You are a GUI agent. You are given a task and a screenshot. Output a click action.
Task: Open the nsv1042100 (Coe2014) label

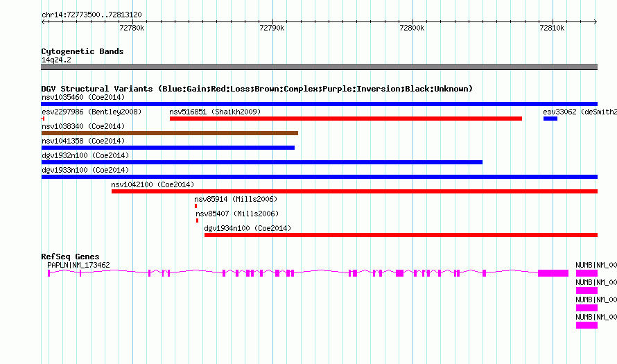[x=153, y=184]
